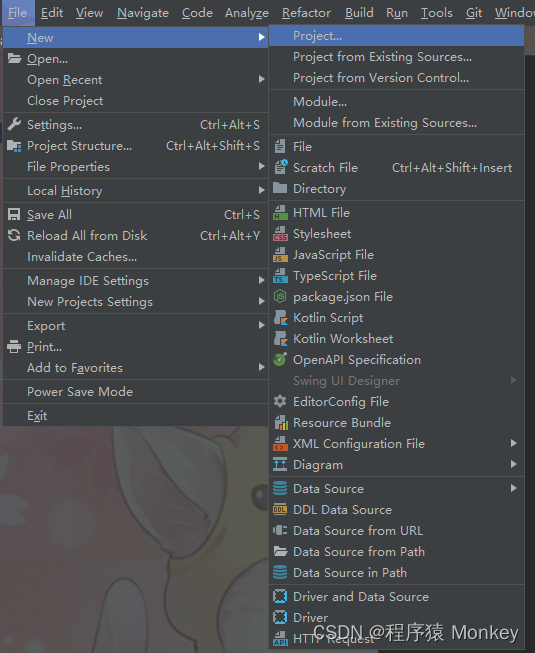Click the Diagram icon

(280, 464)
